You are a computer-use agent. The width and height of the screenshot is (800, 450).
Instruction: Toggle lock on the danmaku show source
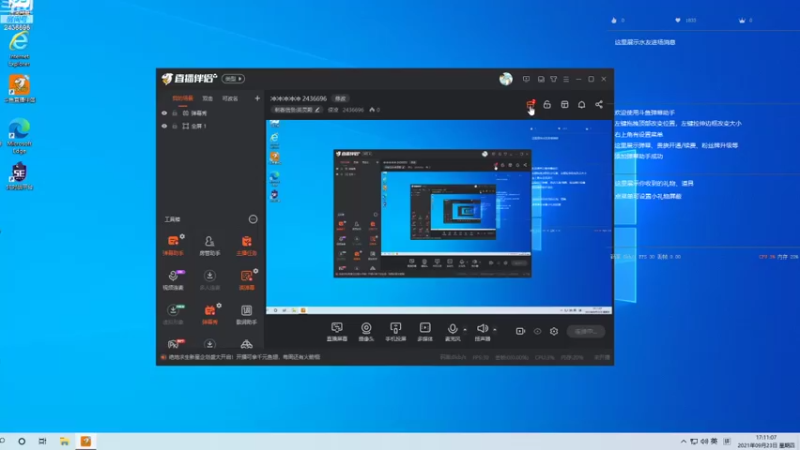tap(174, 113)
